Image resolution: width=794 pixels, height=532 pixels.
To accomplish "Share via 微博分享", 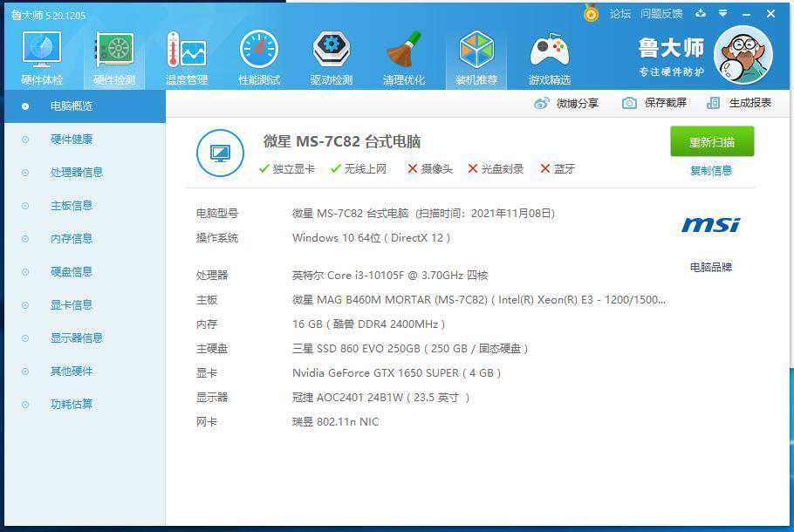I will point(566,103).
